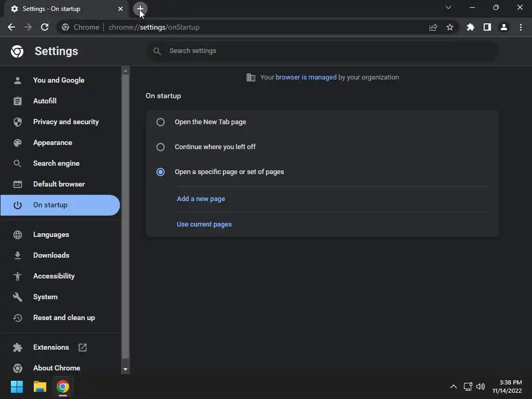Click the Chrome taskbar icon
Image resolution: width=532 pixels, height=399 pixels.
(x=63, y=387)
